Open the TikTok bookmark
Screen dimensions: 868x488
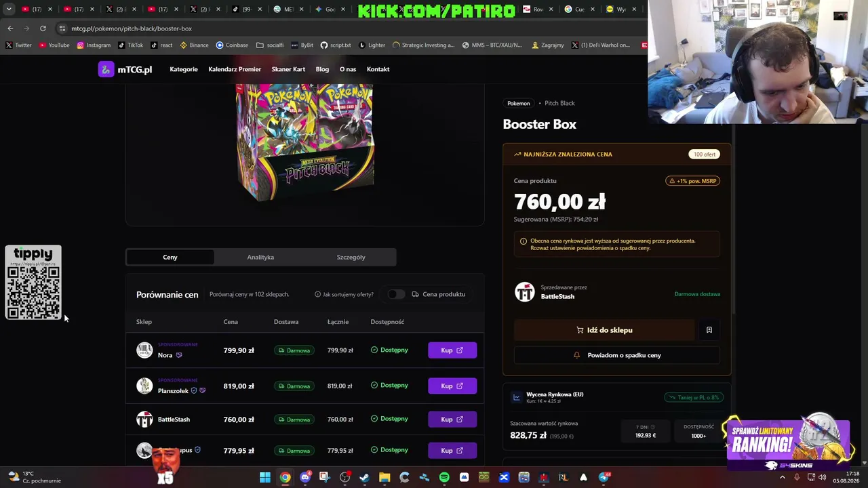130,45
